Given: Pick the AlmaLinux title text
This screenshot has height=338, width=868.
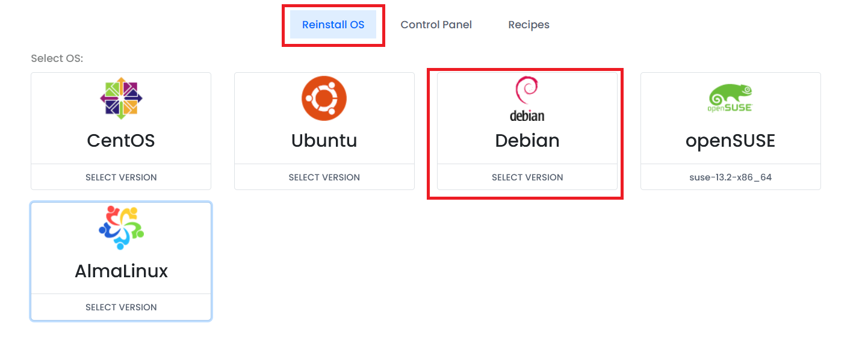Looking at the screenshot, I should click(x=121, y=271).
